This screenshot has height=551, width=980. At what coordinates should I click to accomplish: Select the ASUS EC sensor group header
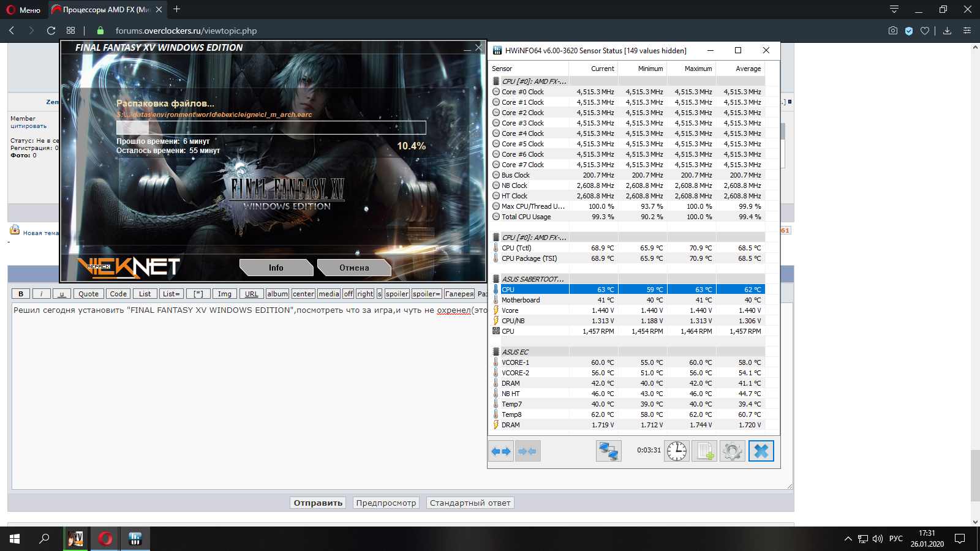click(x=627, y=352)
